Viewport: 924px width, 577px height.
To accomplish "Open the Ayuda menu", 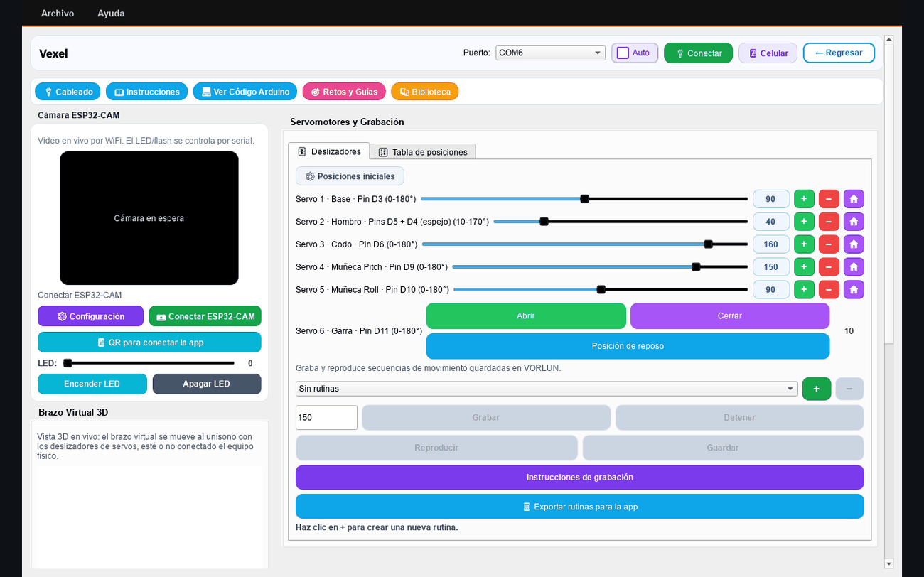I will pos(111,13).
